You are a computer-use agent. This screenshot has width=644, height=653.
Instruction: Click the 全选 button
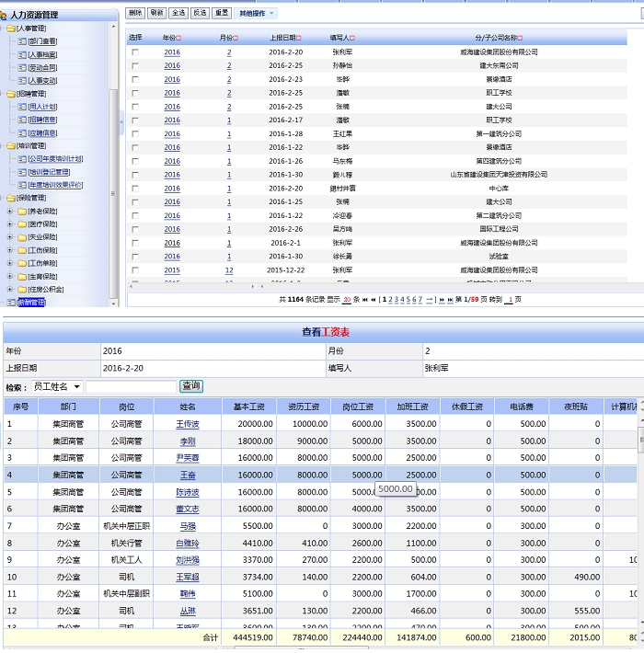click(x=178, y=13)
